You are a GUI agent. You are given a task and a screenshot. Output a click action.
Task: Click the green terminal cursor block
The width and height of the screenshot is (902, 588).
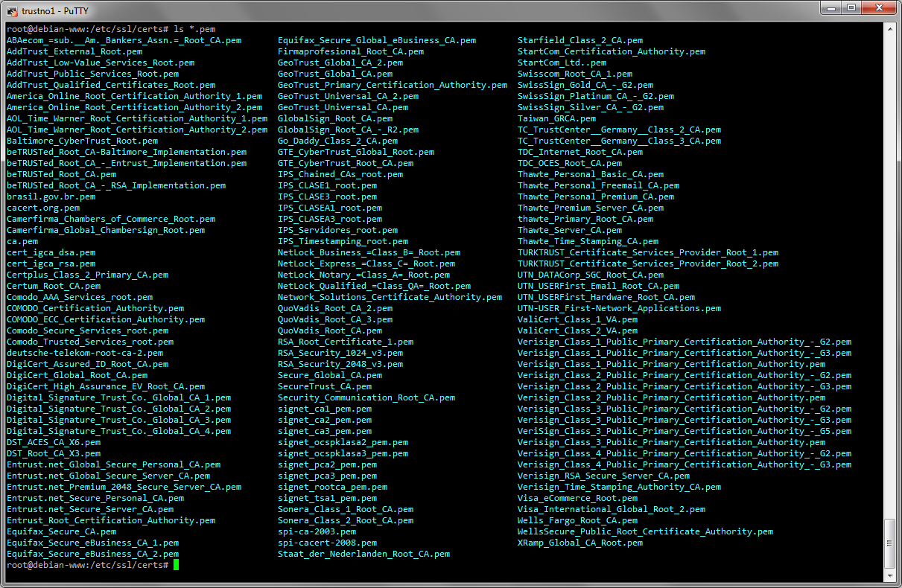[176, 565]
